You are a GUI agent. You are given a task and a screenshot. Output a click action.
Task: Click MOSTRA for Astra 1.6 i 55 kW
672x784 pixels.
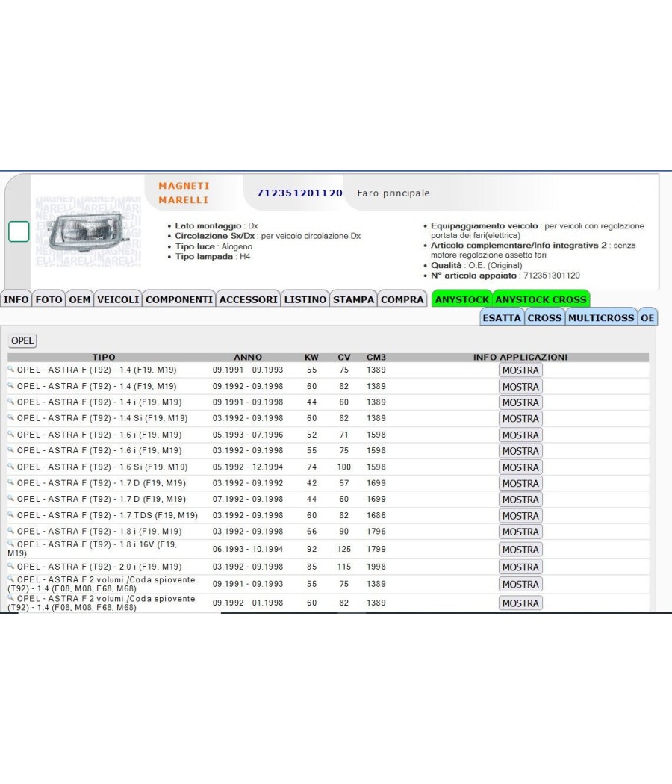(520, 451)
